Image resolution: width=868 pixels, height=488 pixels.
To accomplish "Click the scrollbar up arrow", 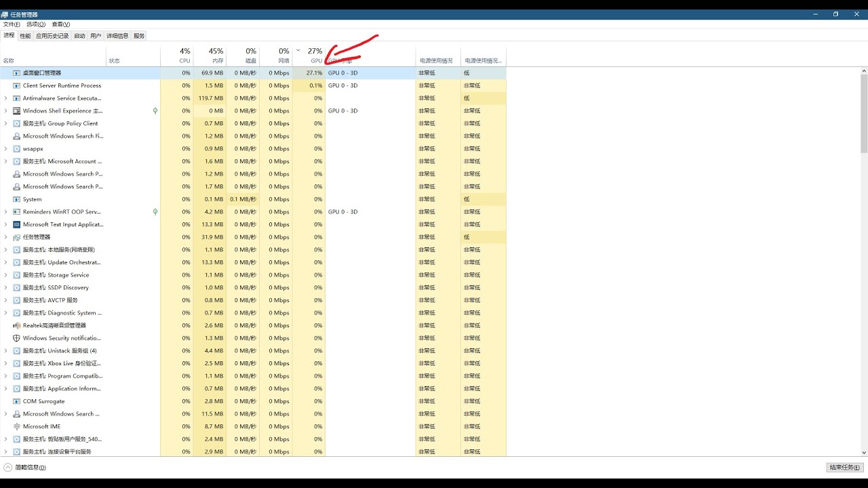I will click(x=864, y=70).
